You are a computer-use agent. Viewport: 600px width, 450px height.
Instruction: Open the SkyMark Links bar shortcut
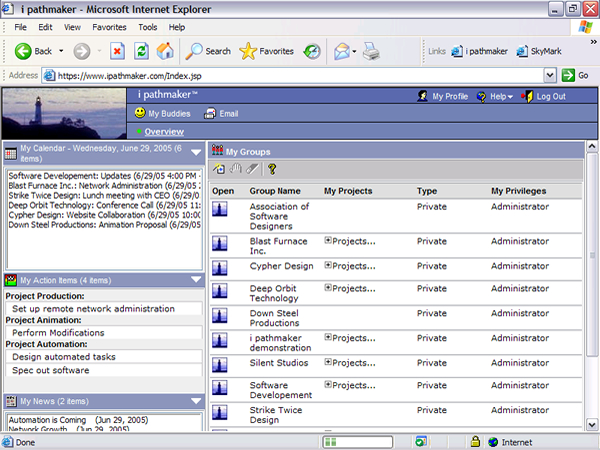[539, 51]
